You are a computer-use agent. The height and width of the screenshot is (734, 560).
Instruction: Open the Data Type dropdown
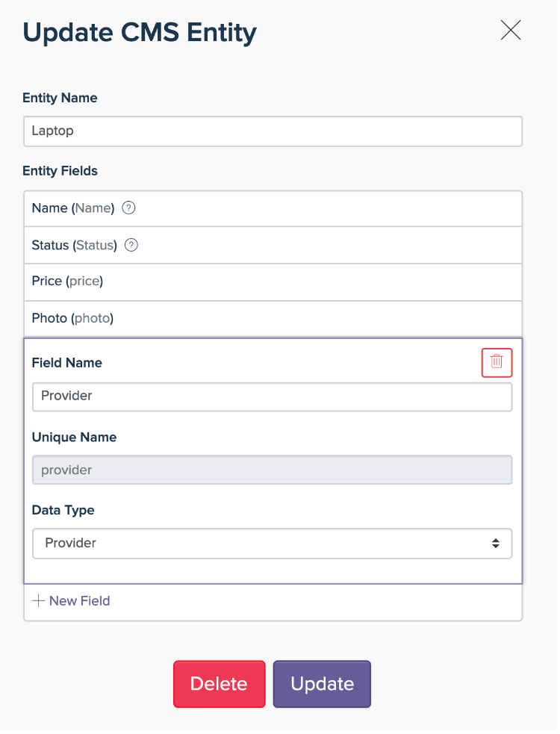pos(272,544)
